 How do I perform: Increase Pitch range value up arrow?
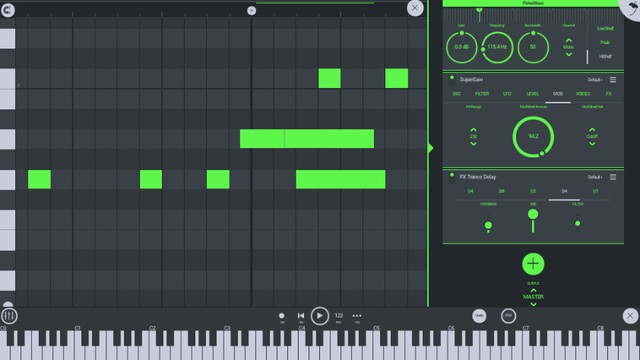point(473,129)
